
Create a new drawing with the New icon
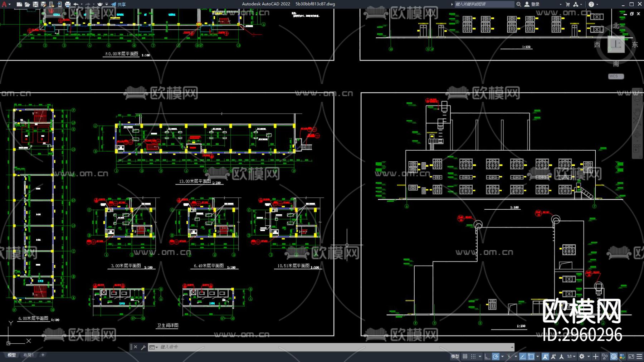pos(19,4)
